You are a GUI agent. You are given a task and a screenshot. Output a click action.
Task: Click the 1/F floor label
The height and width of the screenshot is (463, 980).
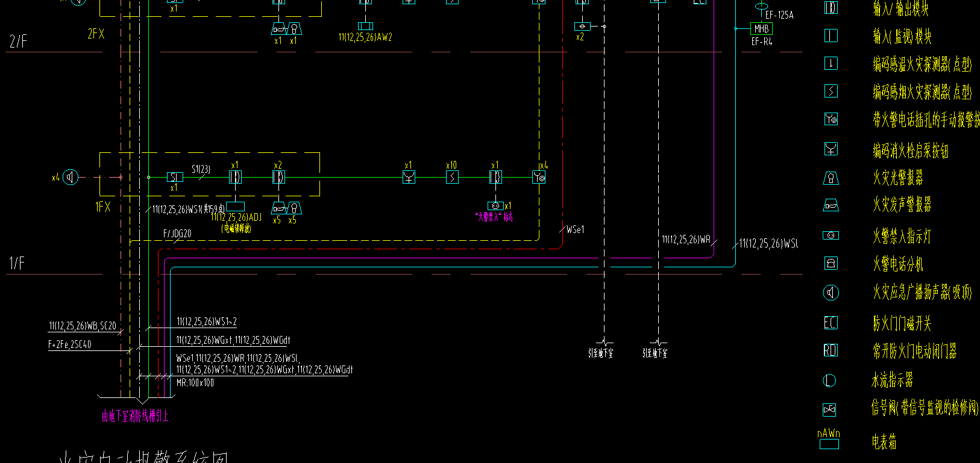(17, 263)
